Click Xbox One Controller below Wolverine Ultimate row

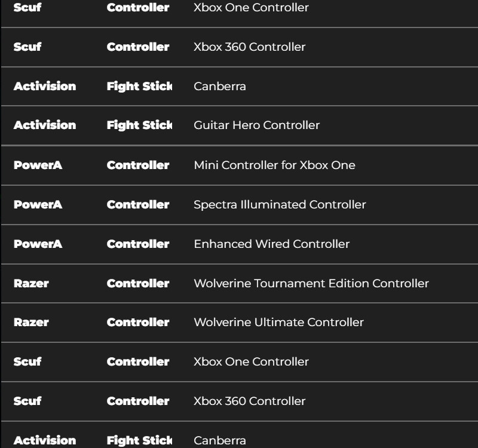click(x=251, y=361)
